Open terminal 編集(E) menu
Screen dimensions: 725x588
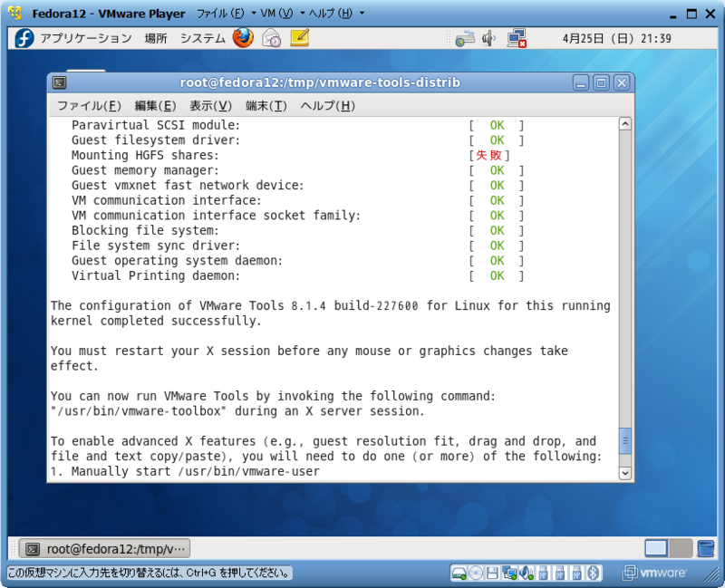(155, 106)
